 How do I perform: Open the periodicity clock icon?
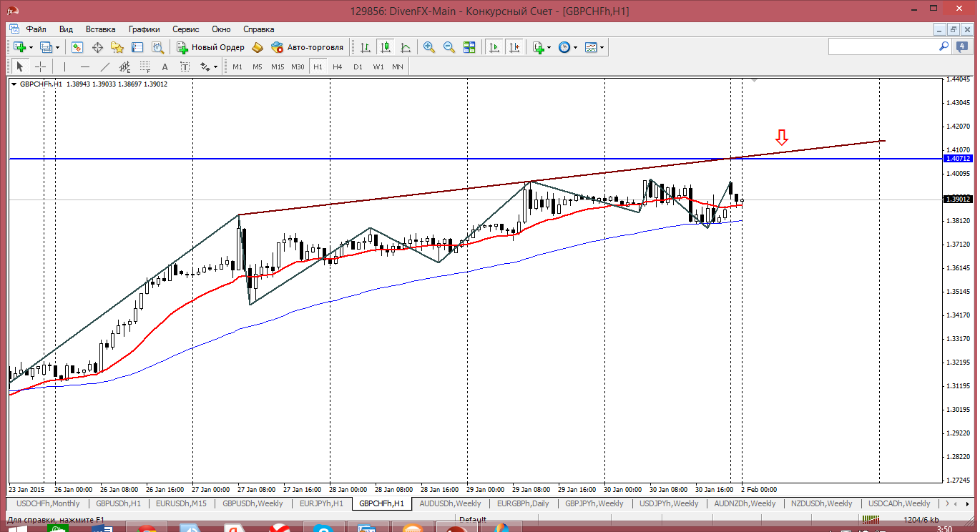click(x=564, y=47)
